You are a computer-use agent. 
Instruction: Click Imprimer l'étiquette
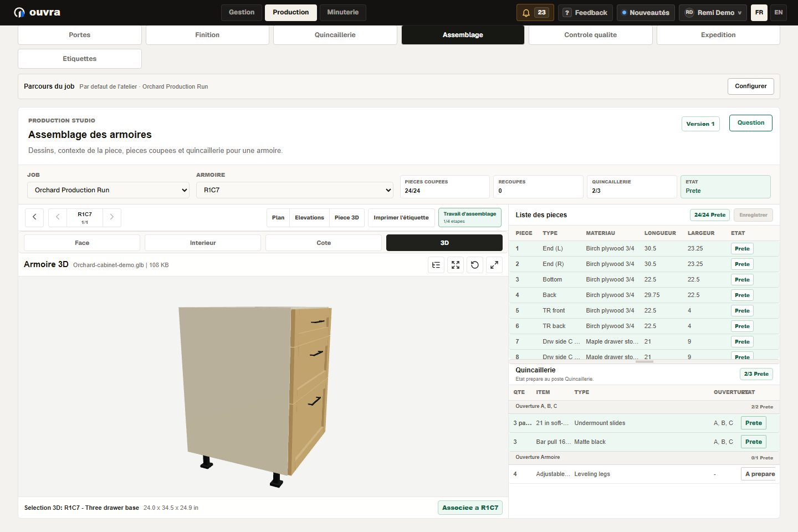(401, 218)
